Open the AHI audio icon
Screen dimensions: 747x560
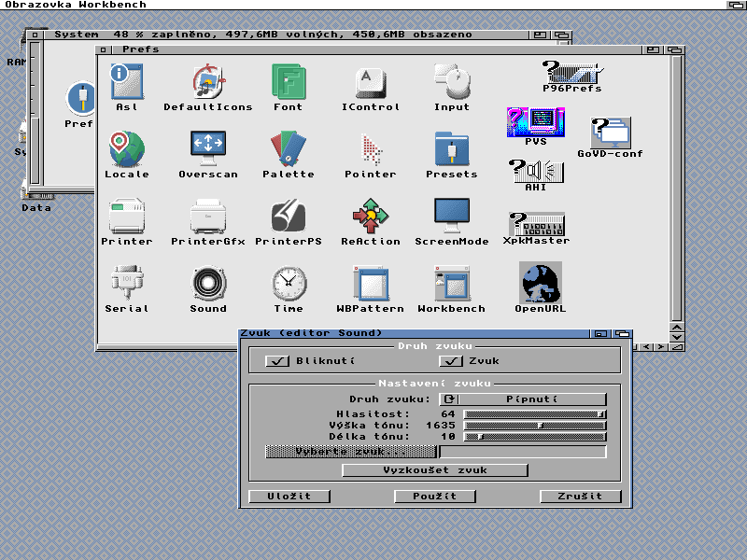pos(536,171)
